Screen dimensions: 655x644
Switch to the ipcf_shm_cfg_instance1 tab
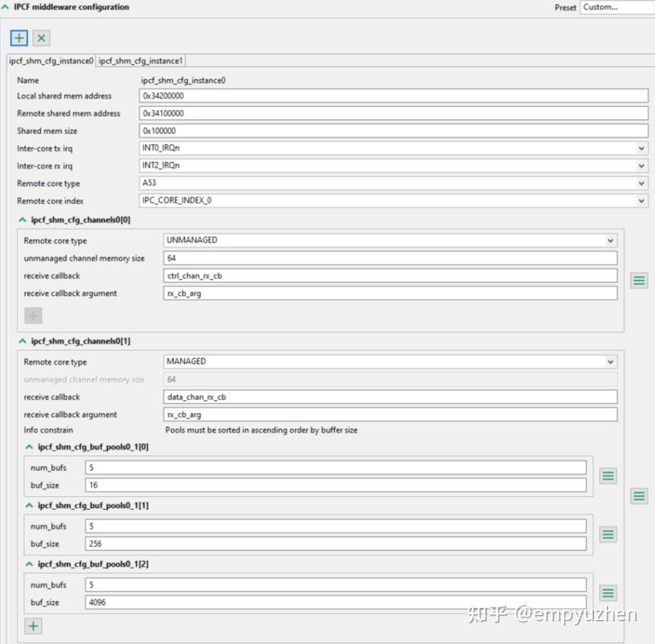pyautogui.click(x=141, y=60)
